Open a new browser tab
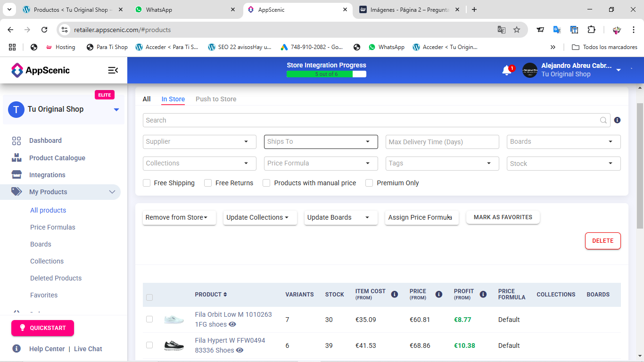 474,9
